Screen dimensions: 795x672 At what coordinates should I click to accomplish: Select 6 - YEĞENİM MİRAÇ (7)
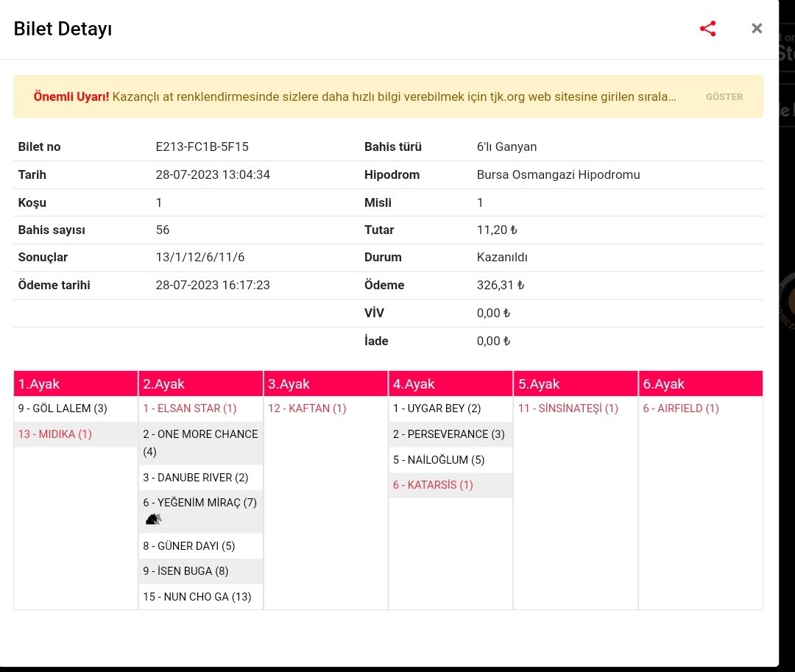point(199,503)
